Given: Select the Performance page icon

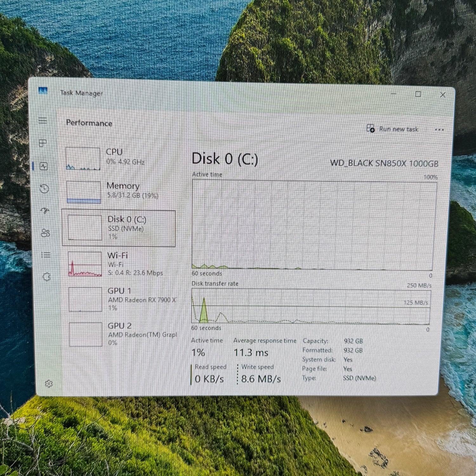Looking at the screenshot, I should [x=44, y=166].
